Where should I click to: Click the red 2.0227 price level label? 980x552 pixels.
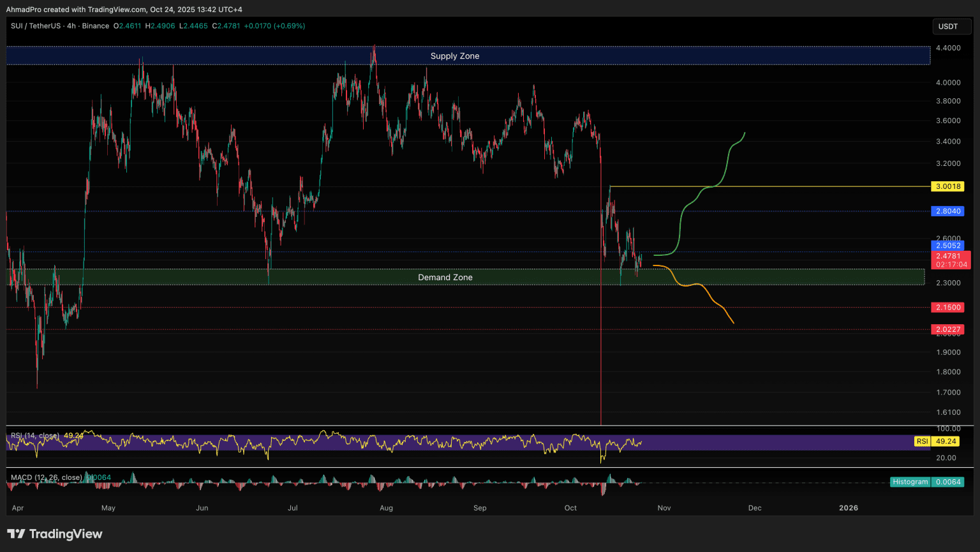point(947,330)
